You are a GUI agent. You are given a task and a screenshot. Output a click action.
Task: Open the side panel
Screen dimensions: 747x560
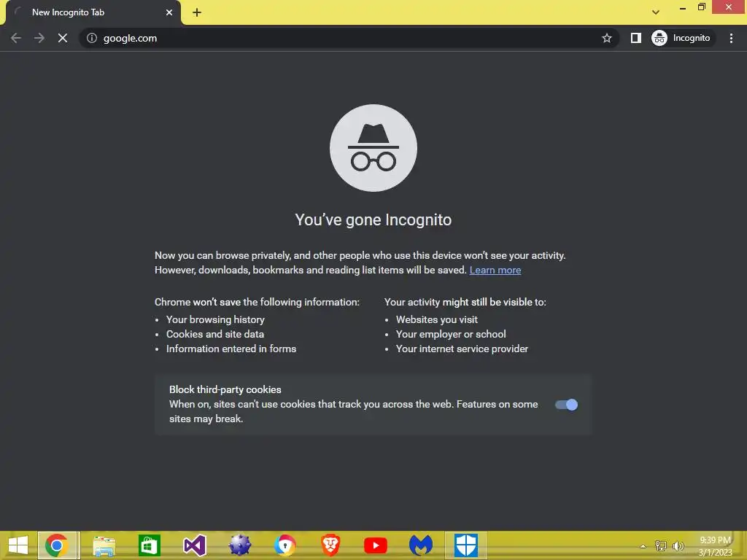[x=635, y=38]
